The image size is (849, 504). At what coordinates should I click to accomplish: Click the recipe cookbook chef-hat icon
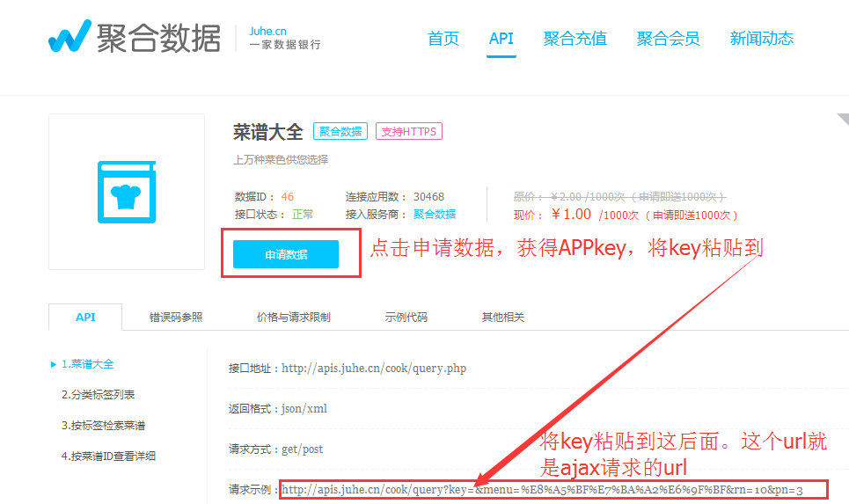click(127, 192)
